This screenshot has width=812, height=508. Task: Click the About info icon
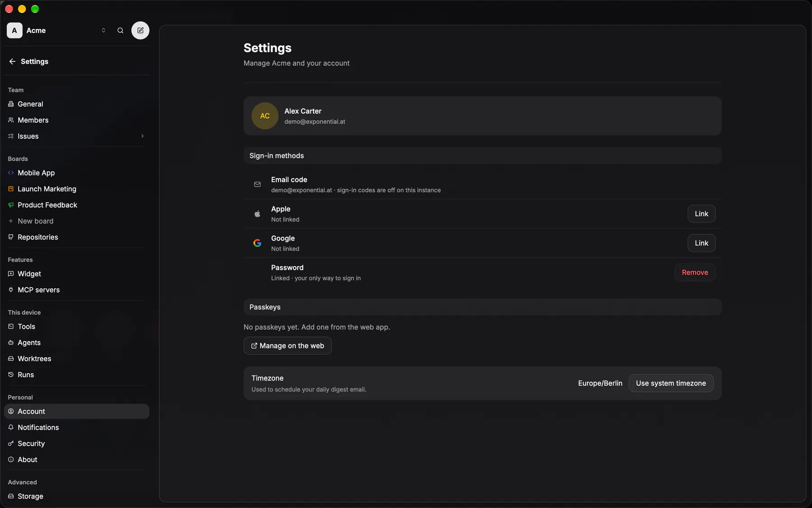(11, 460)
